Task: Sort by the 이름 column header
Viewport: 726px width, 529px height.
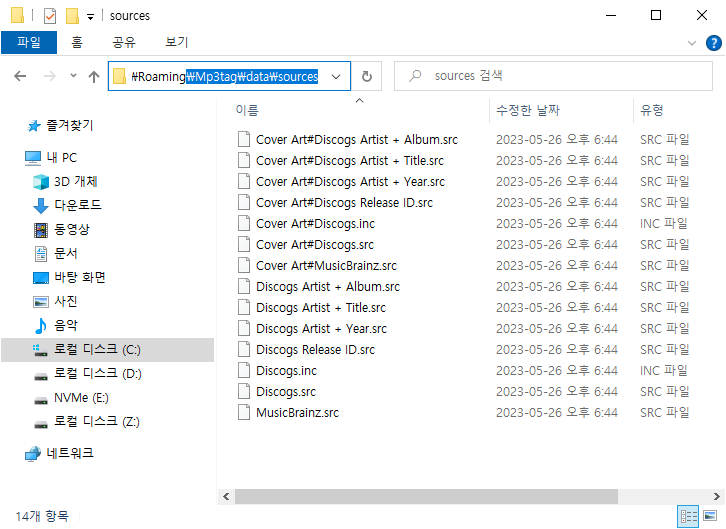Action: coord(247,110)
